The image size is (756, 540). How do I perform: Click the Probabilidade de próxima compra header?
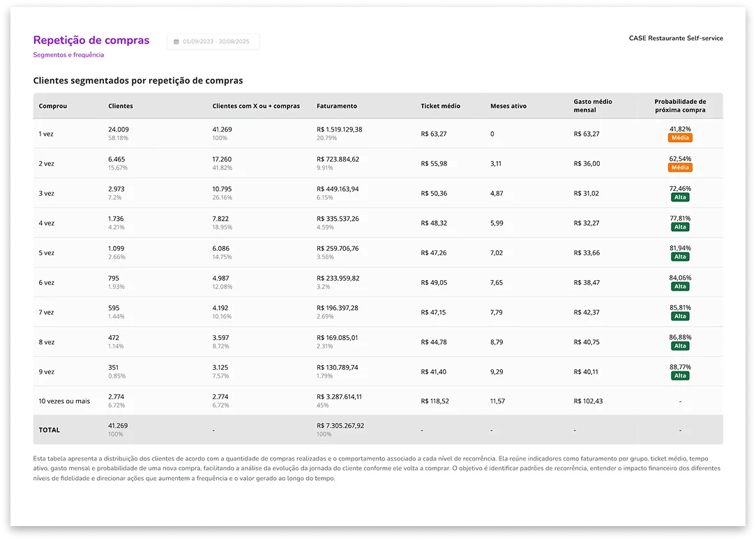(x=680, y=106)
